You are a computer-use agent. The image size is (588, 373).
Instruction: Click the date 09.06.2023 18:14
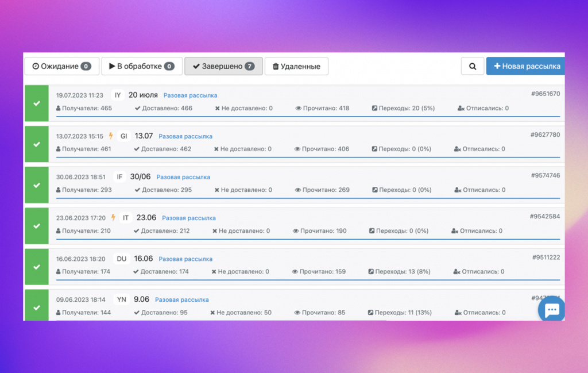(80, 300)
